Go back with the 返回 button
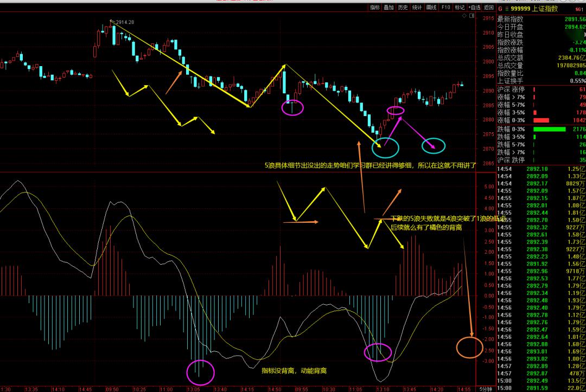Image resolution: width=586 pixels, height=392 pixels. 489,8
